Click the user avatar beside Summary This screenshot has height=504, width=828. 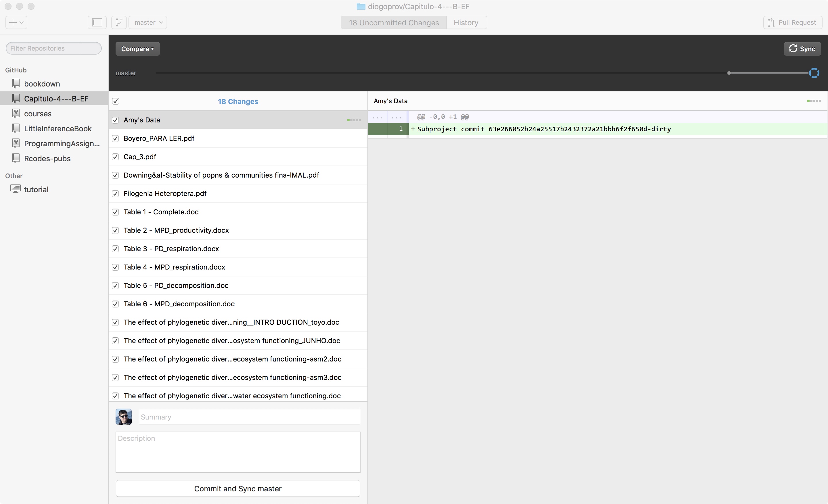pos(124,417)
